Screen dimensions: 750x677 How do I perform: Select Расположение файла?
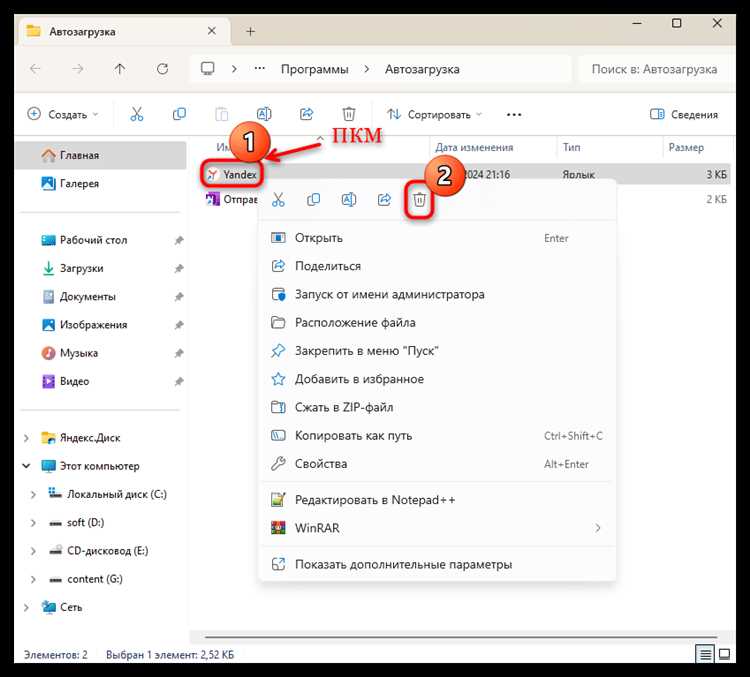437,322
